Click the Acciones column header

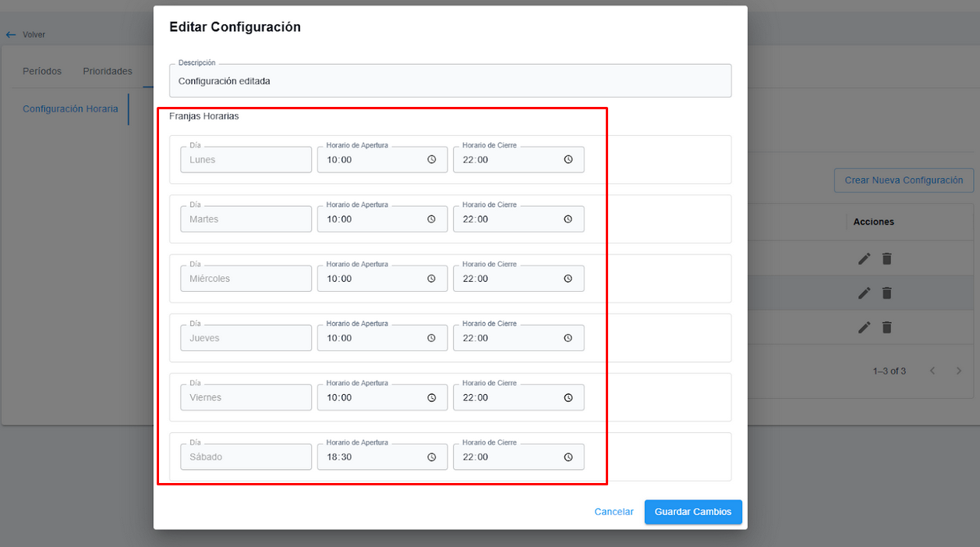click(873, 222)
